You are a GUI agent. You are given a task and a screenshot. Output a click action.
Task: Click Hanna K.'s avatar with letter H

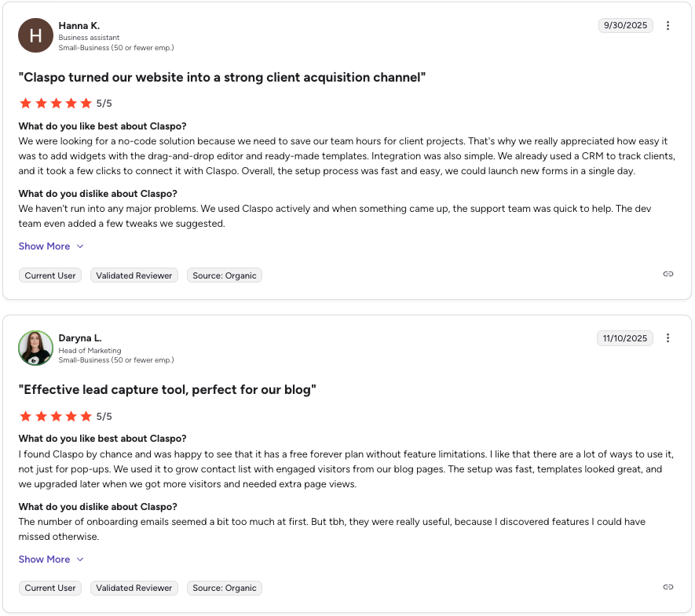pos(35,35)
